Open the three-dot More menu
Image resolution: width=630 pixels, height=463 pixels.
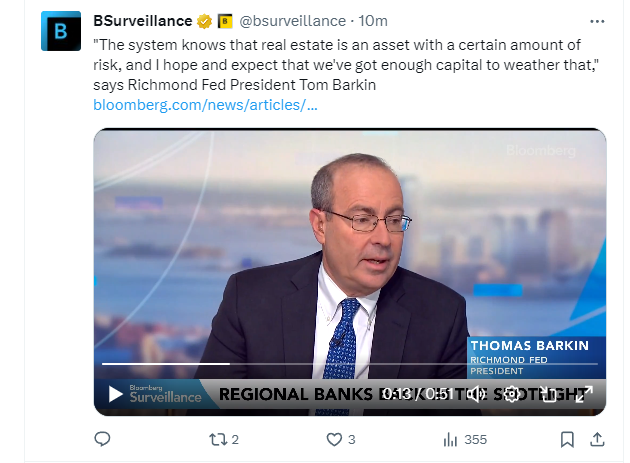point(597,20)
